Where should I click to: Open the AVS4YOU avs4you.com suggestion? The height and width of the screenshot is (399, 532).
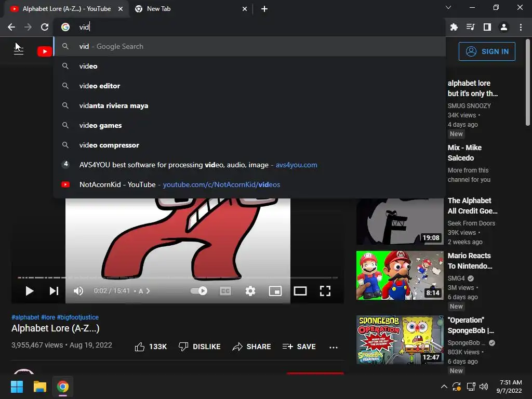pos(249,165)
